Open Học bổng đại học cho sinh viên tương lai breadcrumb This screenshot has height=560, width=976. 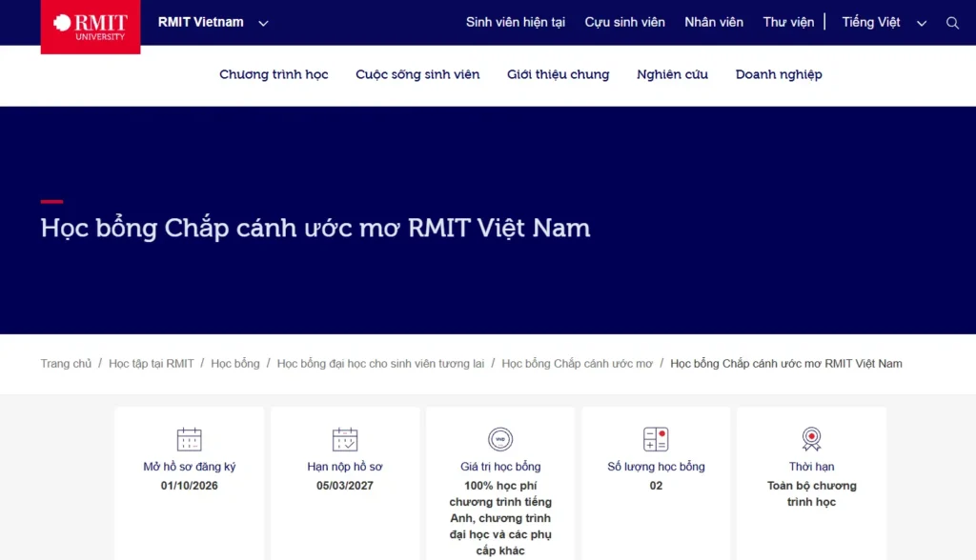click(x=380, y=364)
